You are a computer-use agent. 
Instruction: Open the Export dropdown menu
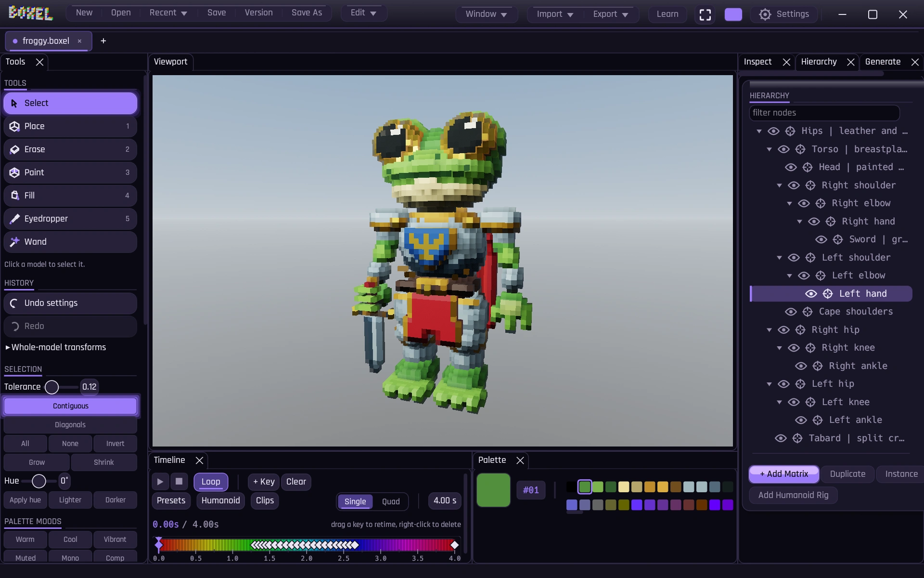click(x=610, y=14)
